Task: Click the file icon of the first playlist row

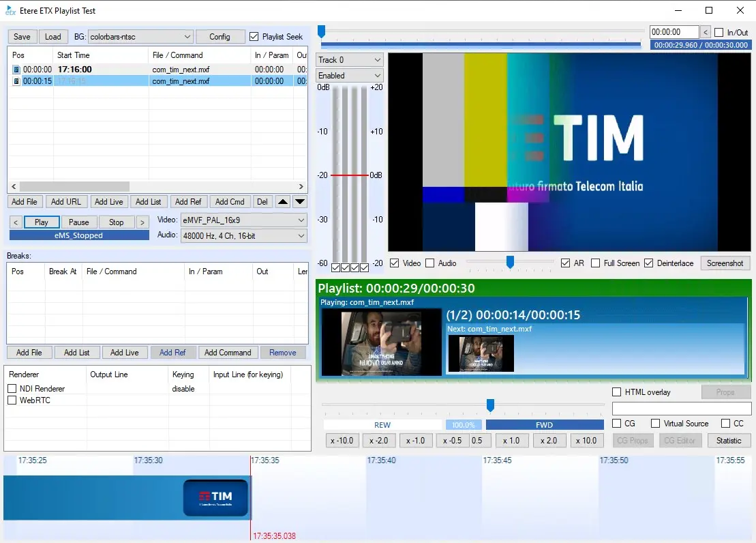Action: point(16,70)
